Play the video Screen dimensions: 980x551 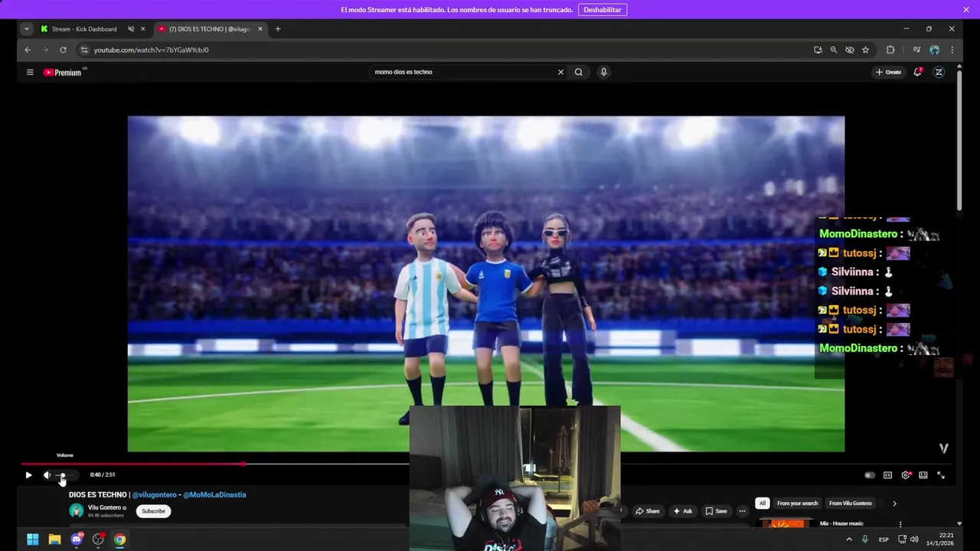coord(28,475)
